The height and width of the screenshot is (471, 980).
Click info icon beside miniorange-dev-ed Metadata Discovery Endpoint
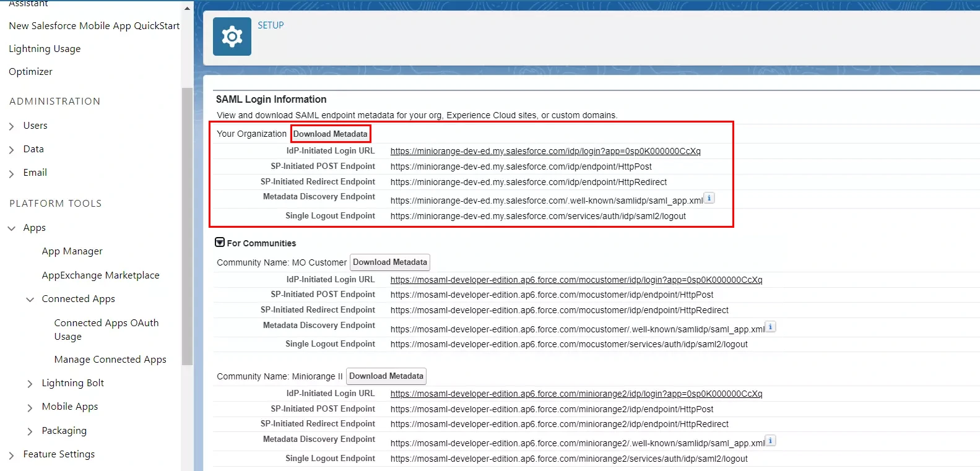[x=709, y=198]
